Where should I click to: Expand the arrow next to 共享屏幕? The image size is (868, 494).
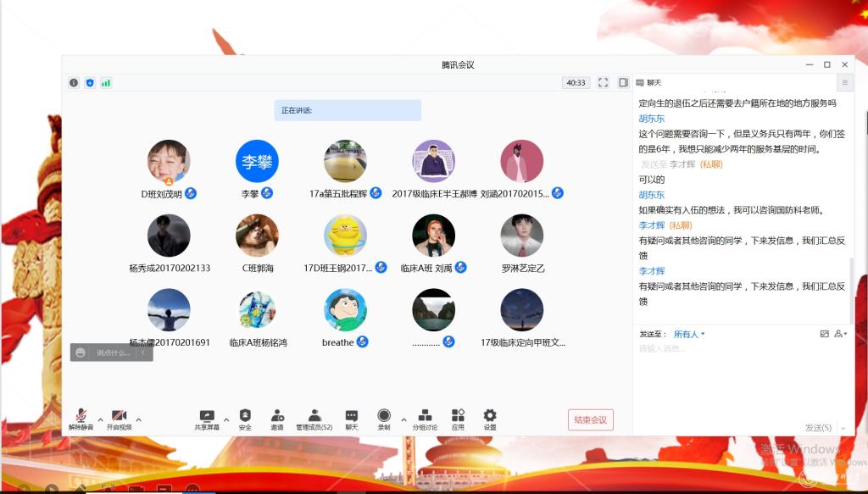click(226, 419)
